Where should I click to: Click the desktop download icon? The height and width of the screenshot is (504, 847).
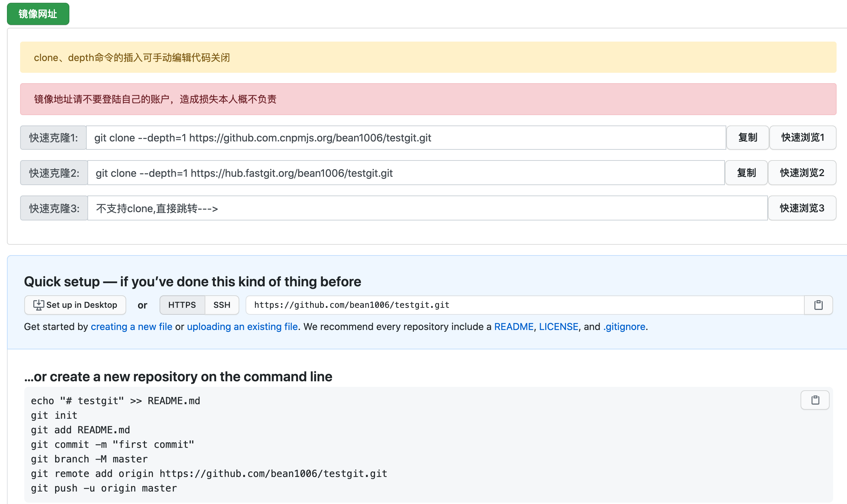coord(38,305)
